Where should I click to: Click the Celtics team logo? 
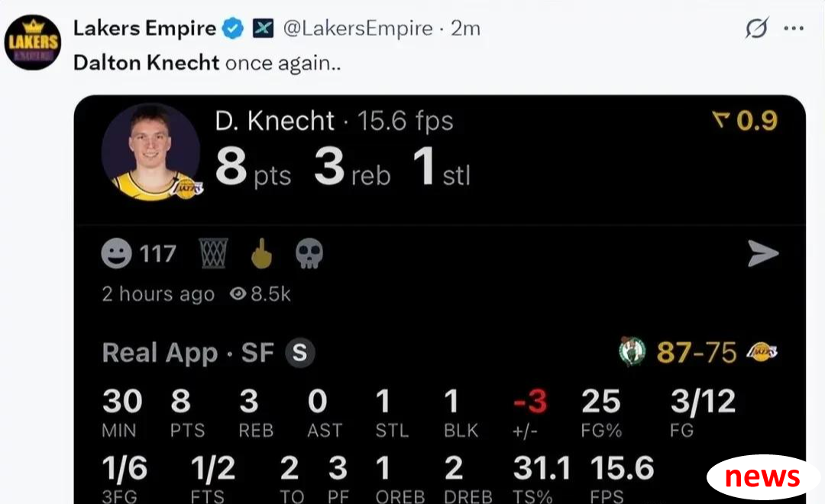pyautogui.click(x=632, y=351)
